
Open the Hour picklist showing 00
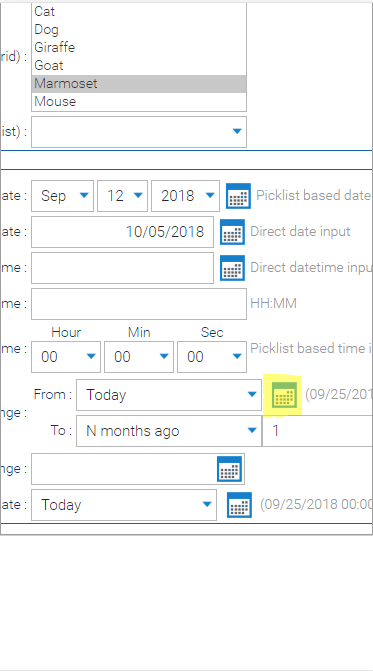(66, 357)
